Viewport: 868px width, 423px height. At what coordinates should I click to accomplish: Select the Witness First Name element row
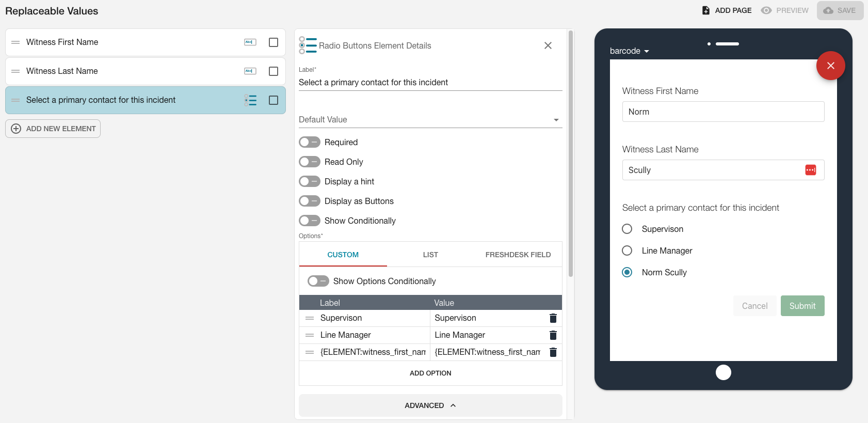click(x=146, y=42)
